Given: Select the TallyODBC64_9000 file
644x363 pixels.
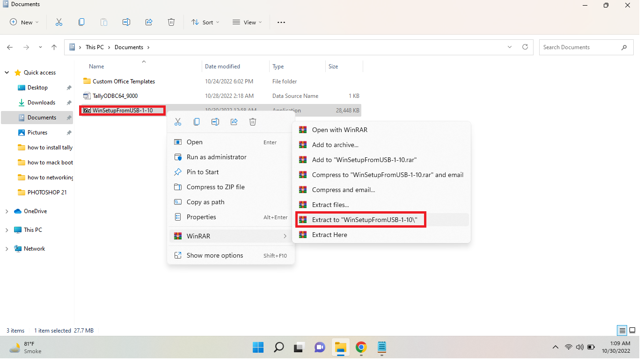Looking at the screenshot, I should 115,96.
